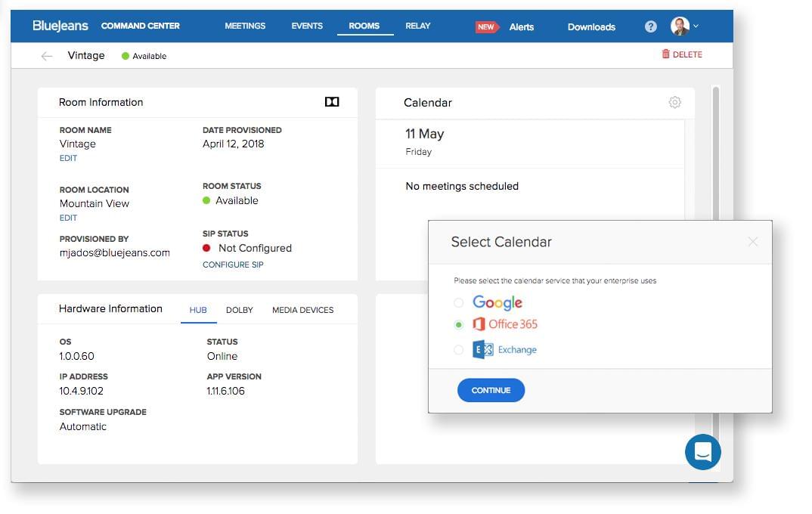Switch to MEDIA DEVICES tab
The height and width of the screenshot is (514, 812).
coord(302,310)
